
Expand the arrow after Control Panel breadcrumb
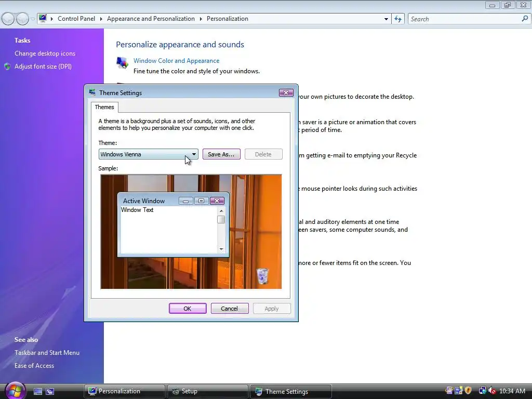pos(101,19)
